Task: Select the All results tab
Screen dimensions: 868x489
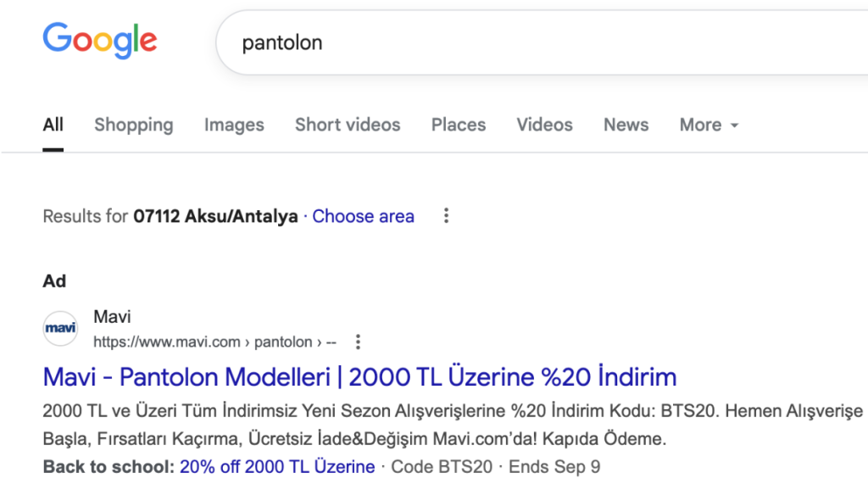Action: [x=53, y=125]
